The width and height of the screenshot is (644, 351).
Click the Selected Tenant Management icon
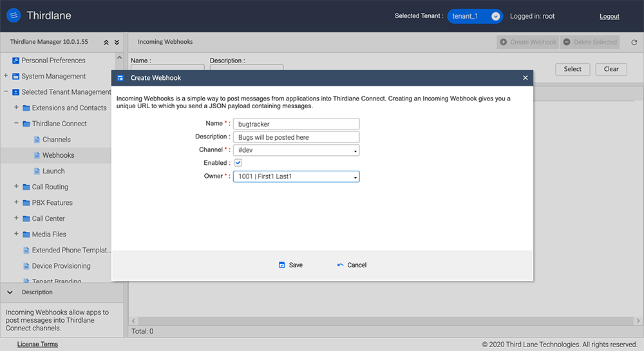15,92
